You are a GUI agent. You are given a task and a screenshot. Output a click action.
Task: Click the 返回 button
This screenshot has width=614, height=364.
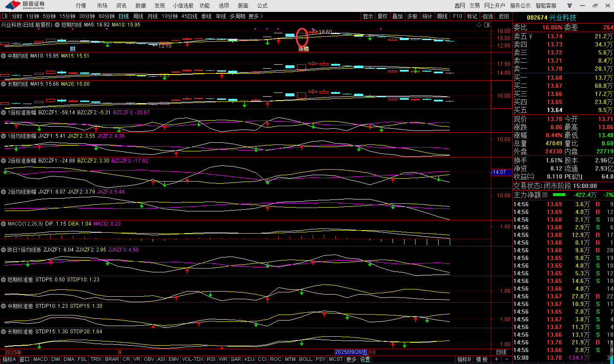[504, 16]
